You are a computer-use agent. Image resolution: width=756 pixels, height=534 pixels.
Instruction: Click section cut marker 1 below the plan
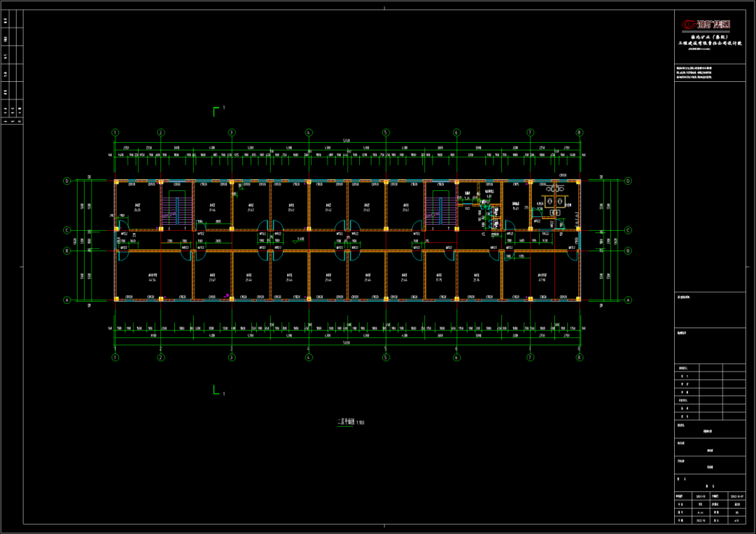point(218,391)
